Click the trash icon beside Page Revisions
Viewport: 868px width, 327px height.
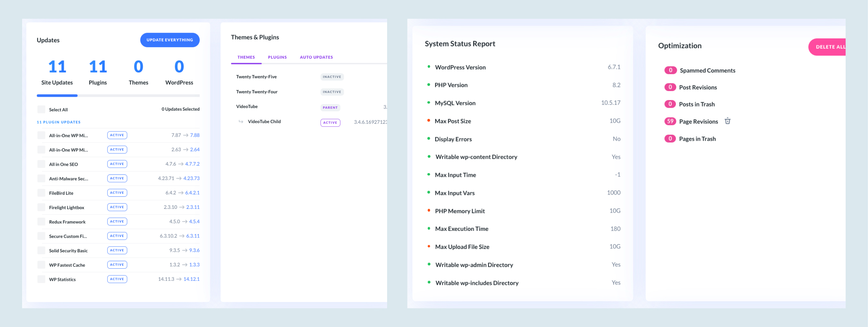[727, 121]
